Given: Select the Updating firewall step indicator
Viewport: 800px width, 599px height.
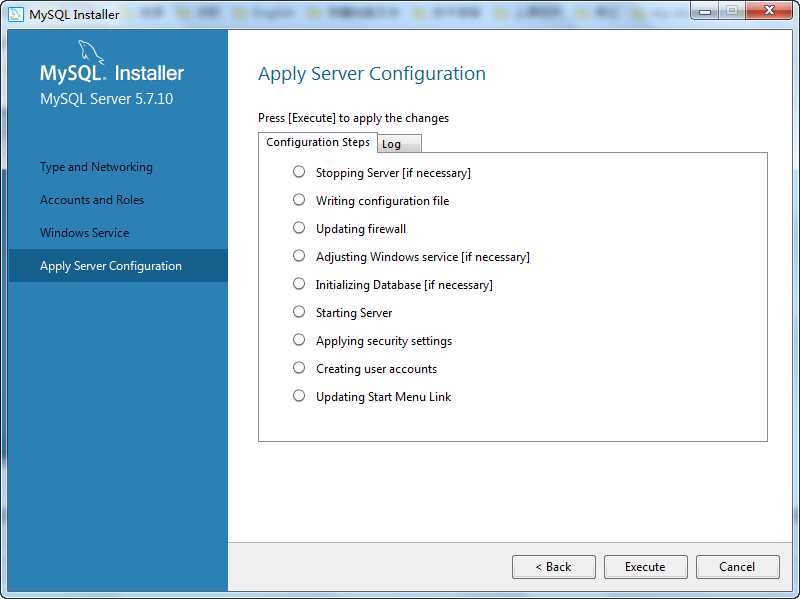Looking at the screenshot, I should [x=299, y=228].
